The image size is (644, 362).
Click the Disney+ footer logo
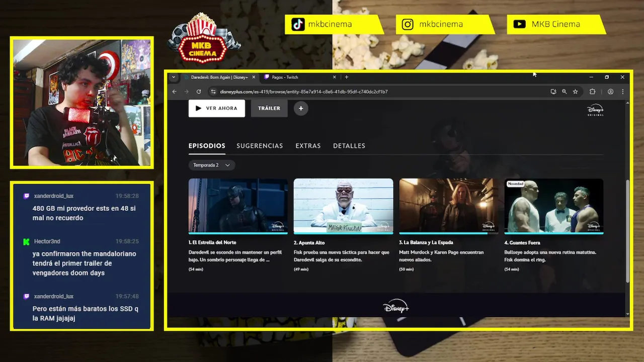396,307
